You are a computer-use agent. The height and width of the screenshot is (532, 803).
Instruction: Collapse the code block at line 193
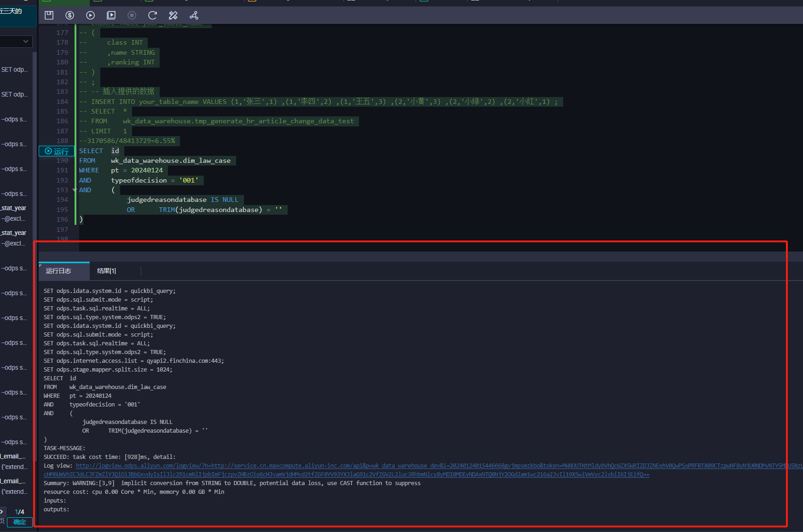point(75,190)
